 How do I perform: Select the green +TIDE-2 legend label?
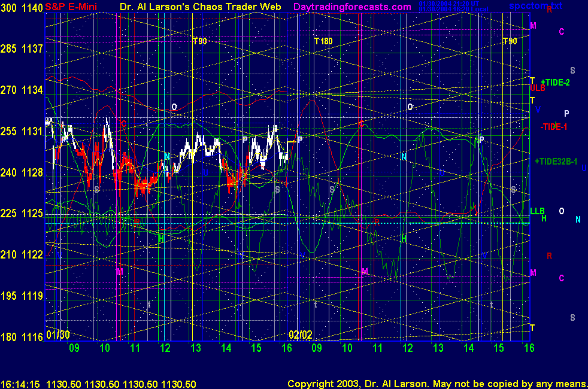[555, 83]
